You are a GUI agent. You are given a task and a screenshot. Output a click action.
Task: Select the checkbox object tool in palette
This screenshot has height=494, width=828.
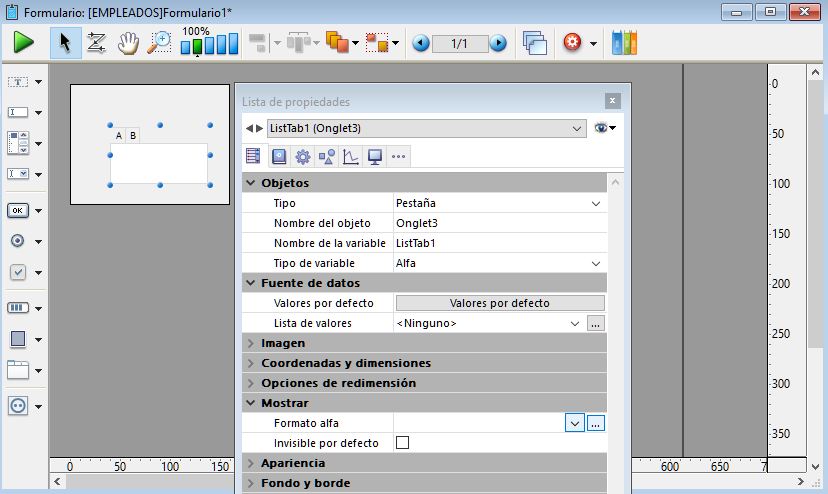click(18, 272)
